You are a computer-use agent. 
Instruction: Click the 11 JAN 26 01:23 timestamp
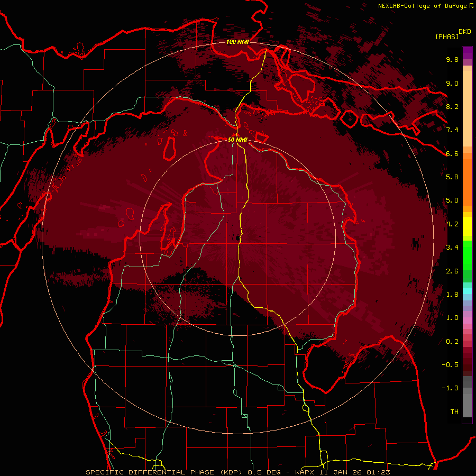pos(354,472)
